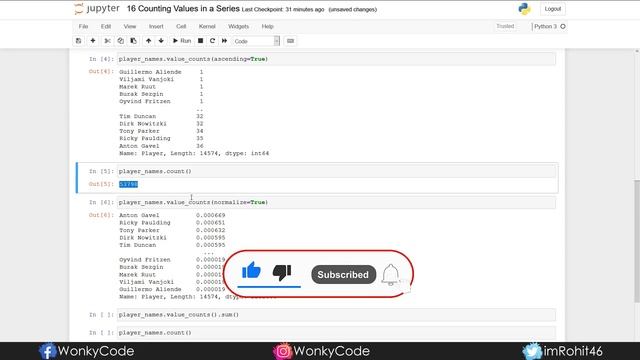
Task: Click the 'Anton Gavel 36' row in Out[4]
Action: [x=161, y=146]
